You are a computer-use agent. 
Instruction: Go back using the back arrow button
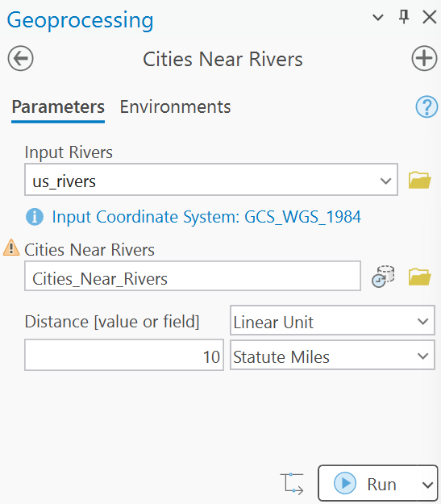[21, 59]
